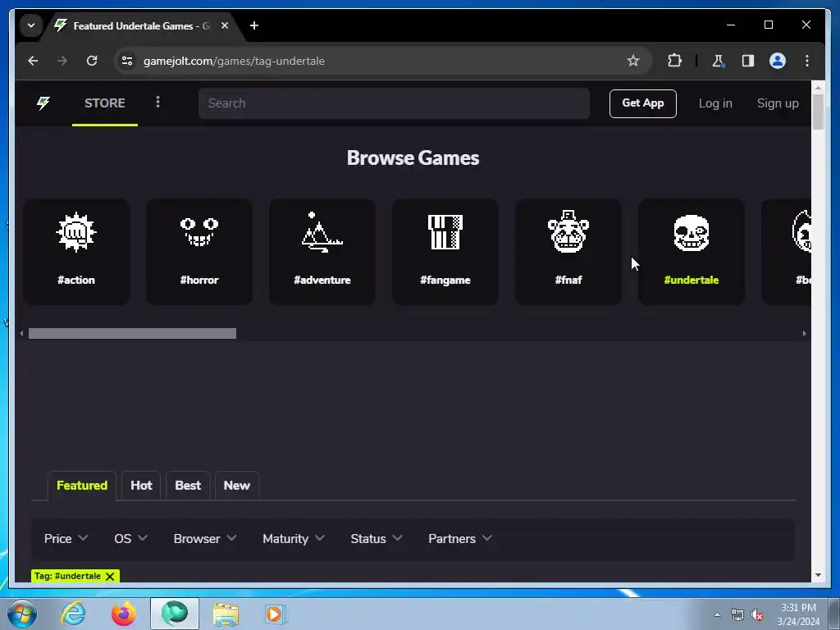This screenshot has width=840, height=630.
Task: Open Windows Media Player from taskbar
Action: coord(276,614)
